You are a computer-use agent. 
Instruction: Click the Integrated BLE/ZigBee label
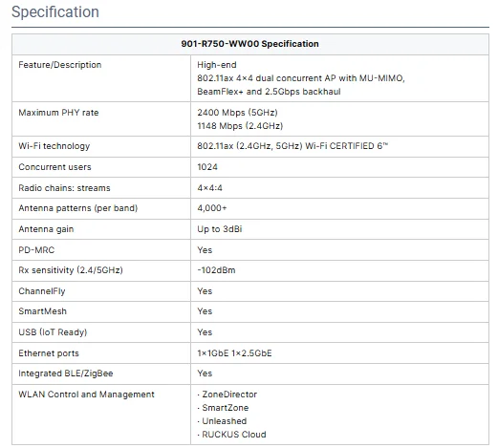point(66,373)
